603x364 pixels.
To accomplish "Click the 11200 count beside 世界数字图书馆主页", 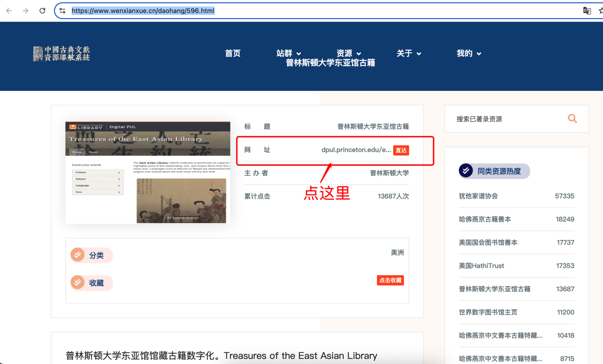I will point(566,312).
